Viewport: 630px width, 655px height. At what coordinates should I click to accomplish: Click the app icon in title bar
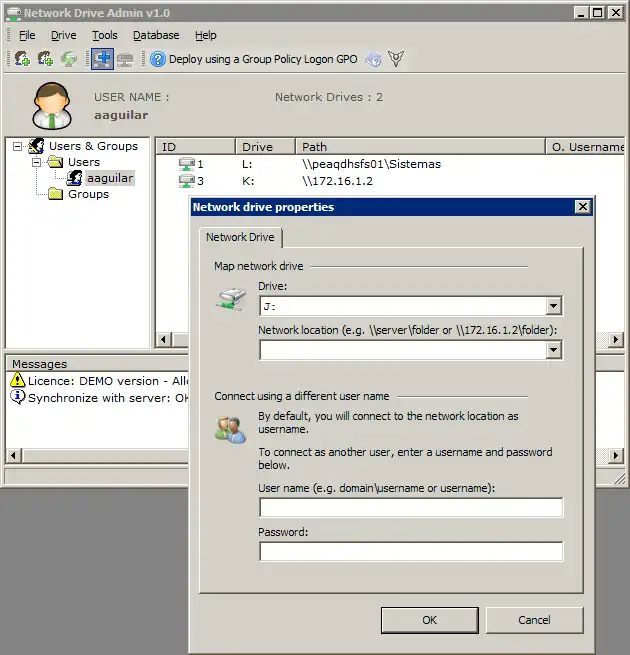[13, 13]
